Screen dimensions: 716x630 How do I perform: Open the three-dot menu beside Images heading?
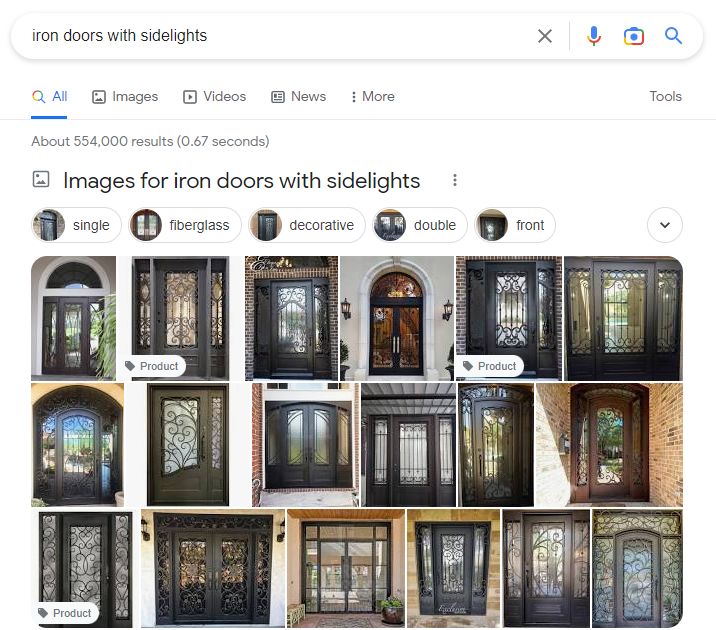tap(454, 180)
